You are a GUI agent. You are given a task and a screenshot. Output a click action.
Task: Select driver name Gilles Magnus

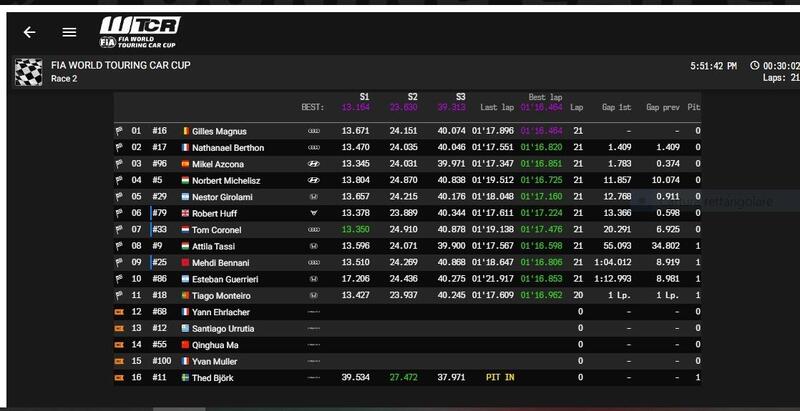[x=219, y=132]
